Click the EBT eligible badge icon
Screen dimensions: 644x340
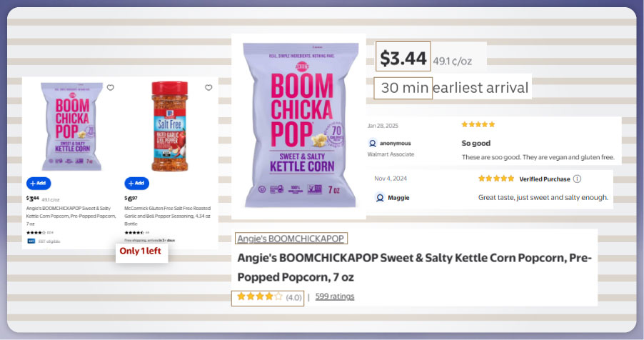coord(31,241)
